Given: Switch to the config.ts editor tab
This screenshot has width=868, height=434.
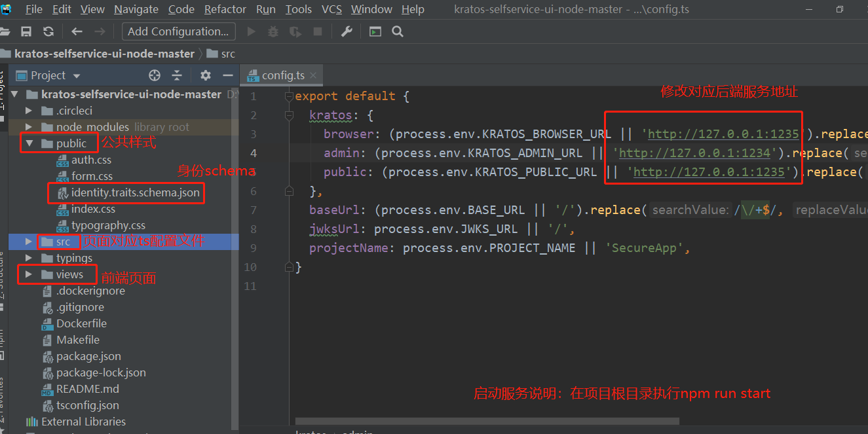Looking at the screenshot, I should (x=283, y=75).
